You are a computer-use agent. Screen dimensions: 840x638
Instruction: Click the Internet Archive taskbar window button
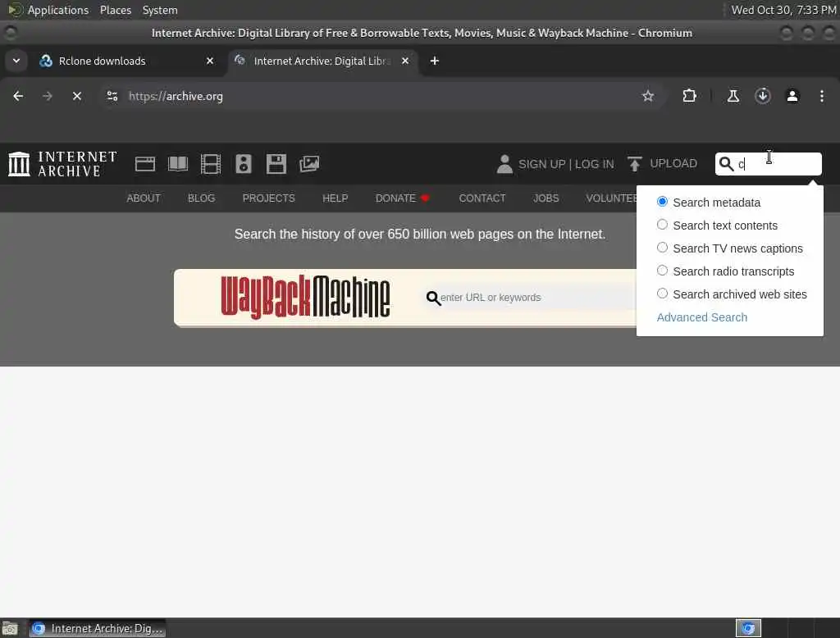[97, 628]
